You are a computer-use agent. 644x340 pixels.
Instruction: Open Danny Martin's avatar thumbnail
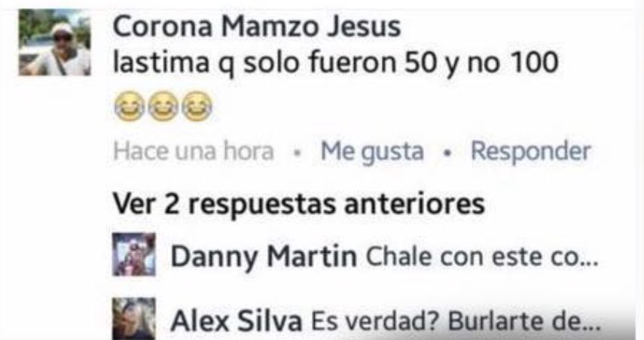pyautogui.click(x=134, y=254)
